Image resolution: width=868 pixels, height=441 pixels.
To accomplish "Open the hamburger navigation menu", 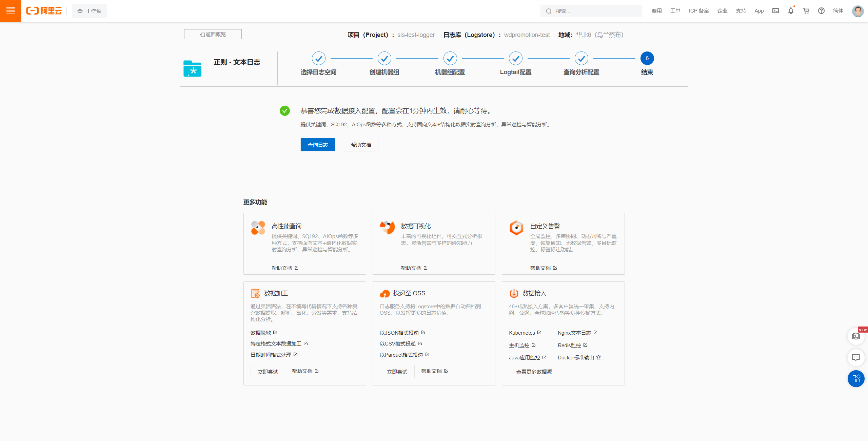I will tap(11, 11).
